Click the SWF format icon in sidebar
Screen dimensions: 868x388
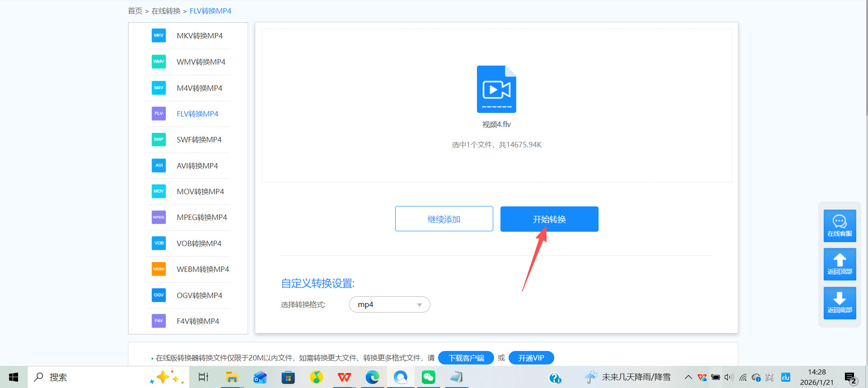coord(159,139)
